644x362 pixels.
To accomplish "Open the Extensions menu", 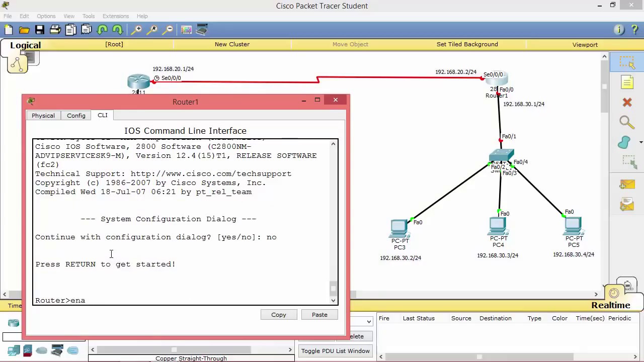I will [116, 16].
